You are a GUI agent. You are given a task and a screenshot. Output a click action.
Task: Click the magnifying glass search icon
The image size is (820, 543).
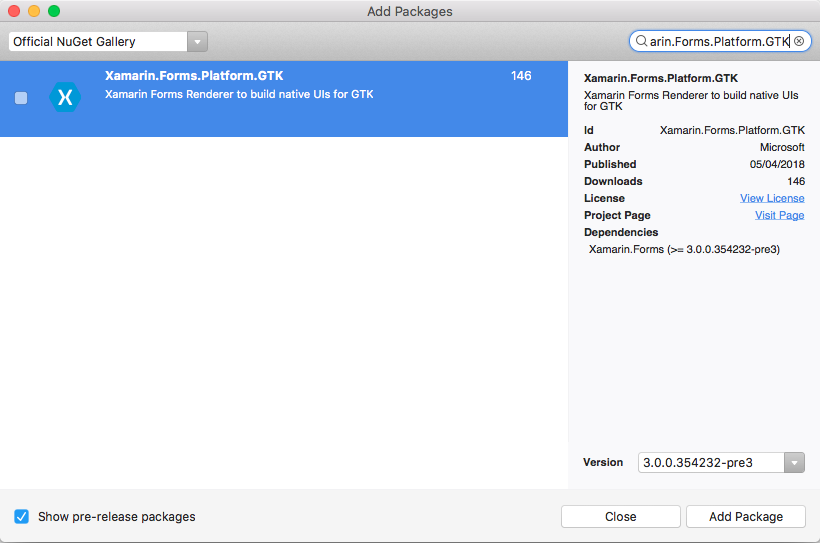coord(640,42)
